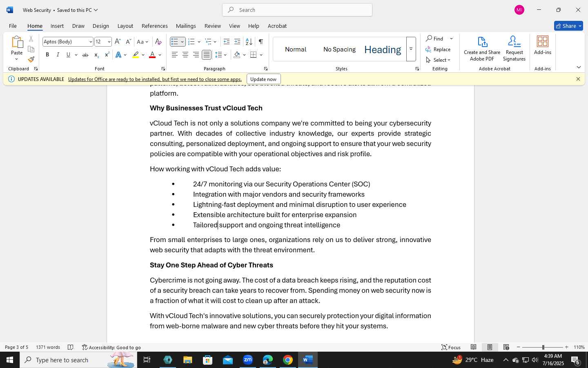Open spelling proofing icon in status bar
Screen dimensions: 588x368
70,347
